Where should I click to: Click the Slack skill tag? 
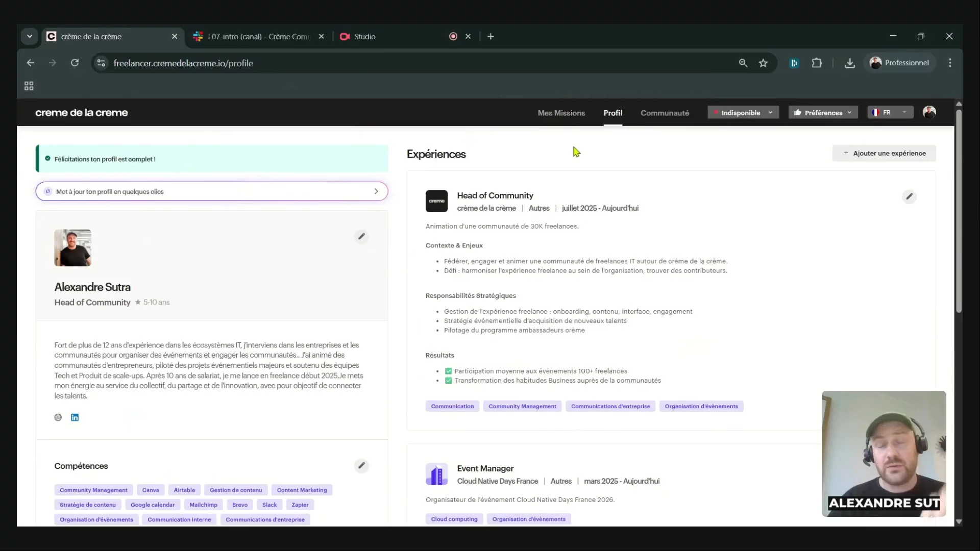point(269,505)
